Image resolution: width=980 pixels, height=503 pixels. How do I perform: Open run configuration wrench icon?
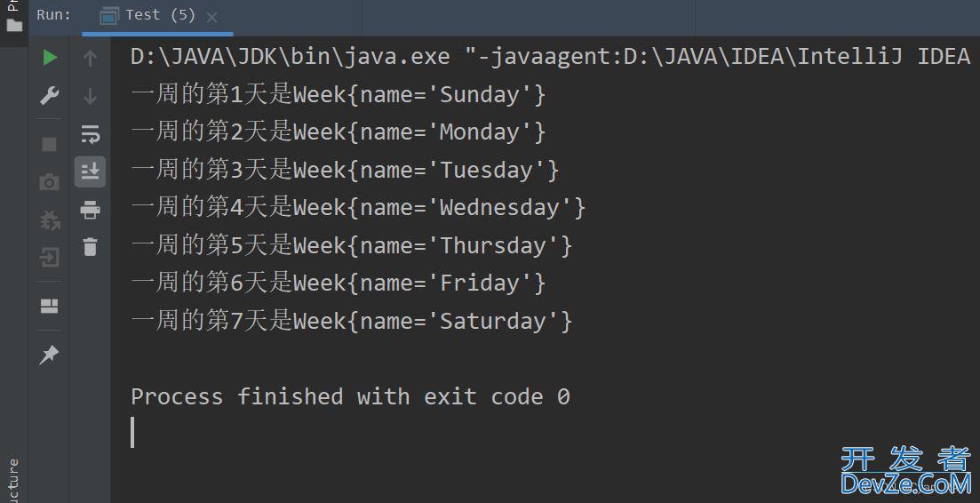pos(50,96)
